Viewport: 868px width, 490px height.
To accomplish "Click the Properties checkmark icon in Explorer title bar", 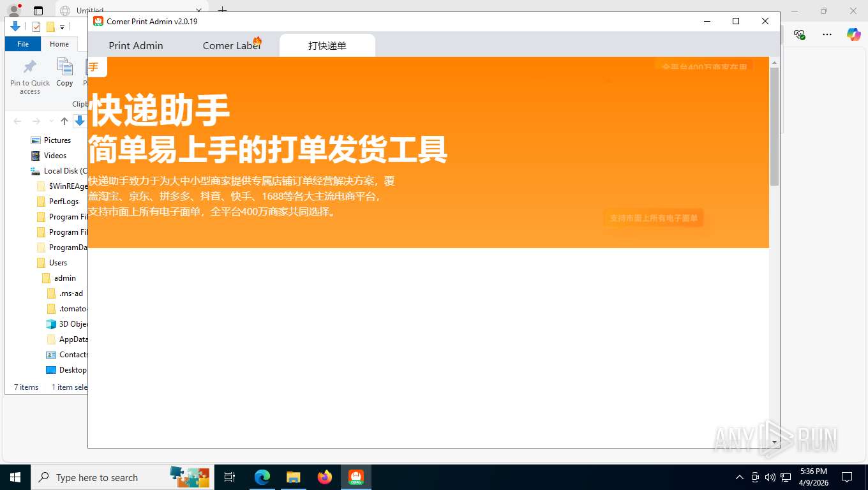I will (36, 27).
